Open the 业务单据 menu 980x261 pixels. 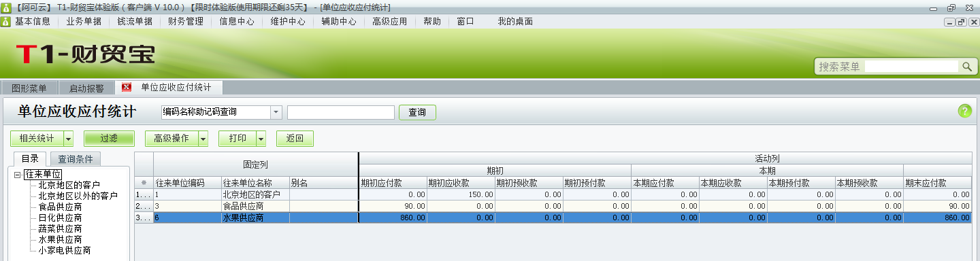[x=84, y=21]
